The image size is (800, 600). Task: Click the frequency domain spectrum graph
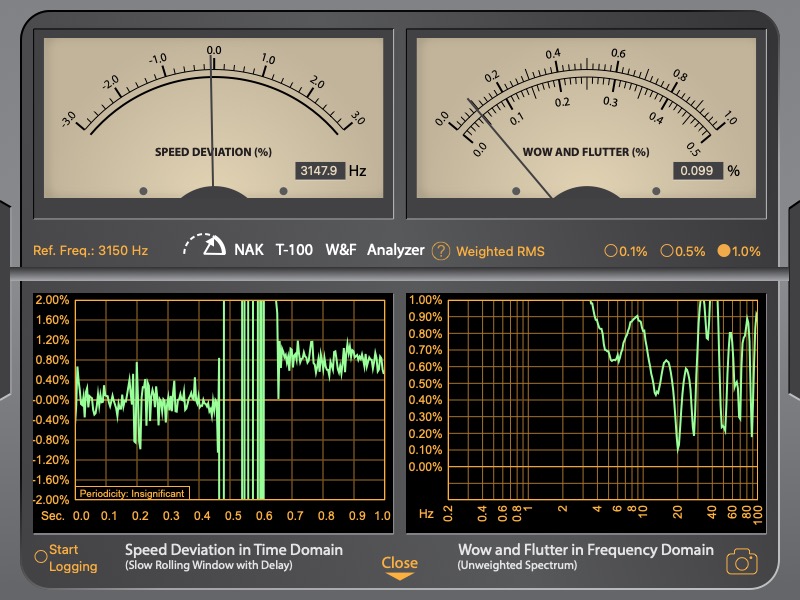(x=603, y=399)
